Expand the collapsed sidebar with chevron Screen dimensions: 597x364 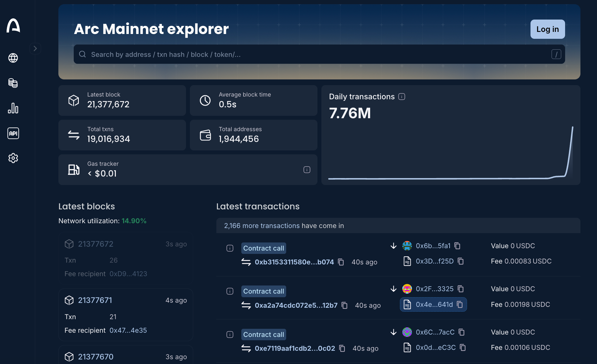[35, 48]
